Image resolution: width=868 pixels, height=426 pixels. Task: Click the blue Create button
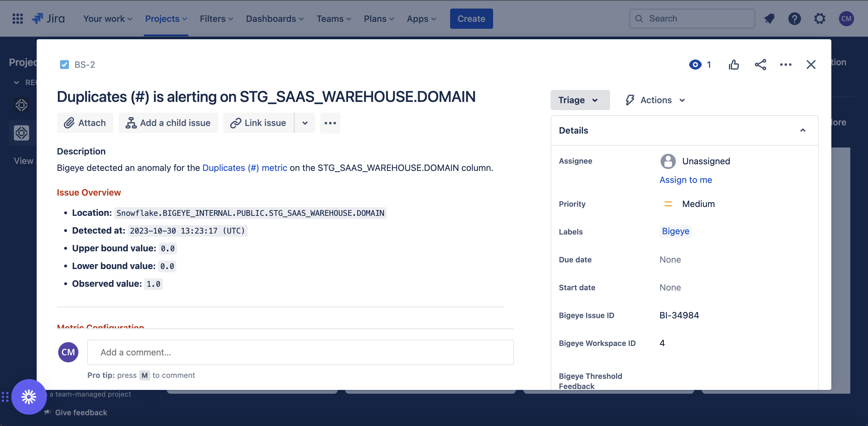click(471, 19)
